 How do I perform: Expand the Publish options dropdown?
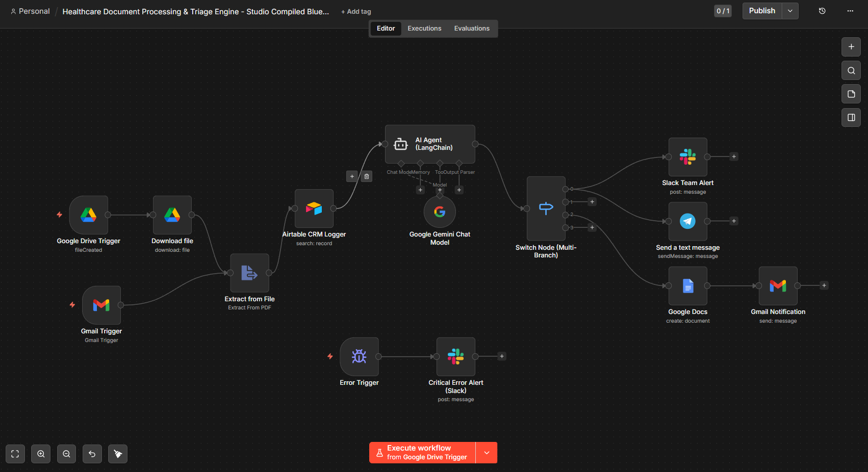[x=790, y=11]
